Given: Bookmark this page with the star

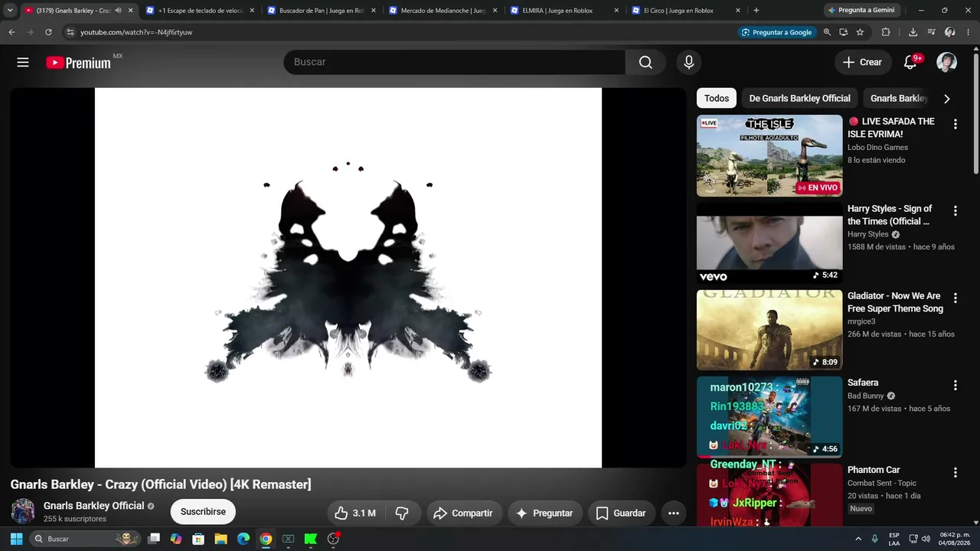Looking at the screenshot, I should click(x=860, y=32).
